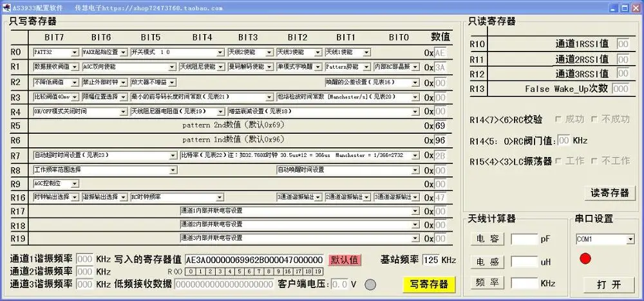Click the pattern 2nd value field 69
This screenshot has height=301, width=644.
[x=440, y=125]
